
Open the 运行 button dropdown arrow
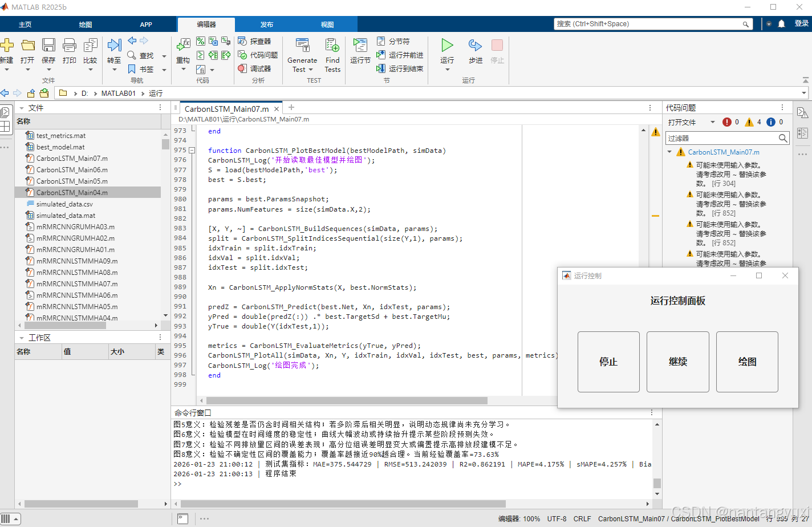click(447, 70)
